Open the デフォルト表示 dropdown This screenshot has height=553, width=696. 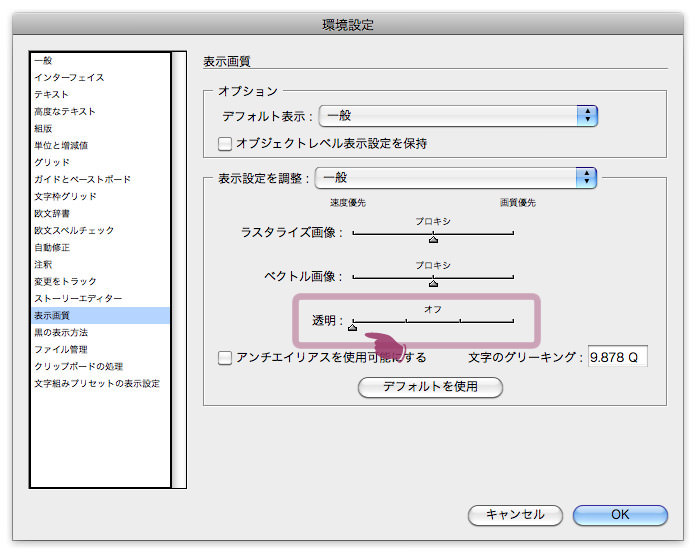click(x=458, y=116)
